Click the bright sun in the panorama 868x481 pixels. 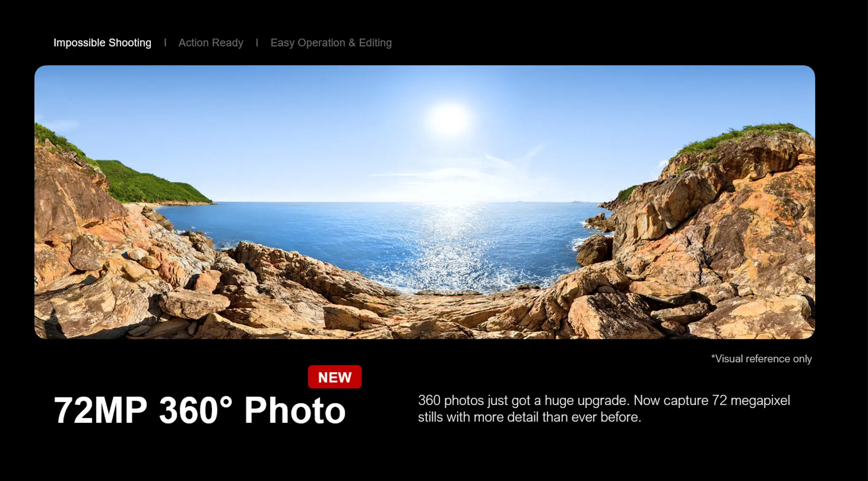click(449, 120)
